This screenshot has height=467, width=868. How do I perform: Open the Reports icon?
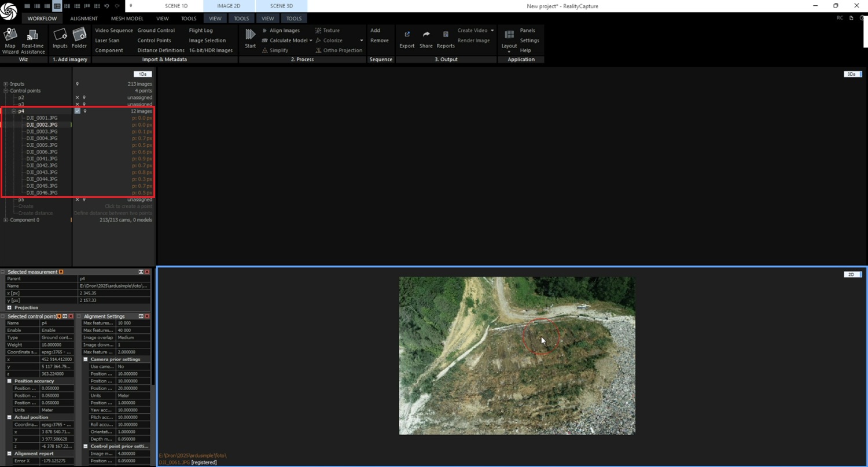(x=445, y=38)
